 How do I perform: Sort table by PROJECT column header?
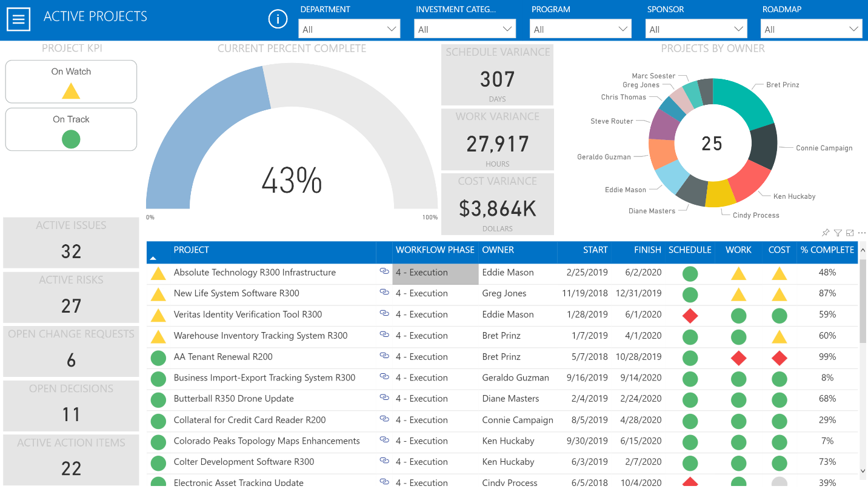pyautogui.click(x=192, y=250)
